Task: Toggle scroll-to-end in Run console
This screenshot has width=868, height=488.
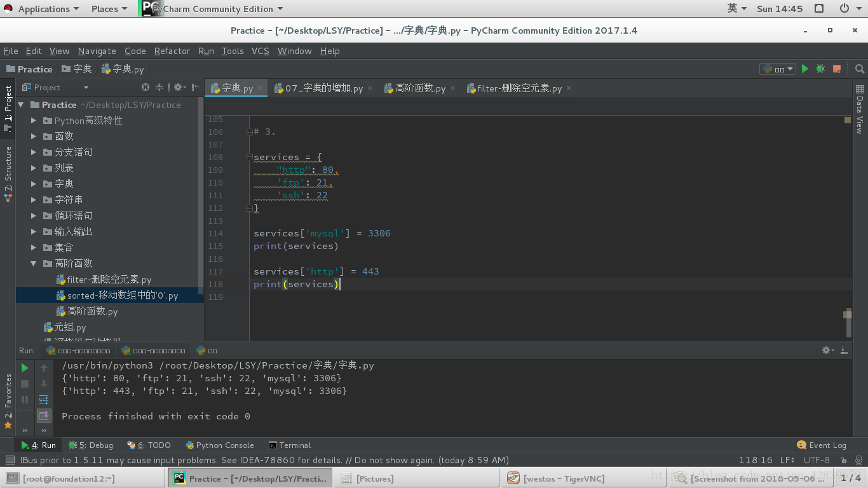Action: tap(44, 416)
